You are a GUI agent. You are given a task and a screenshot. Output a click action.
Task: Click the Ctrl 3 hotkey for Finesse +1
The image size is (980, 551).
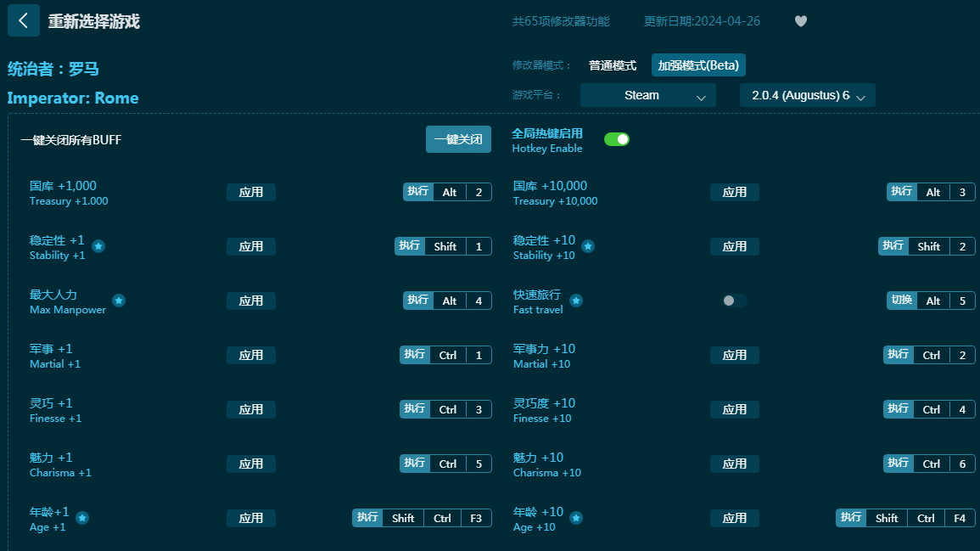(445, 410)
